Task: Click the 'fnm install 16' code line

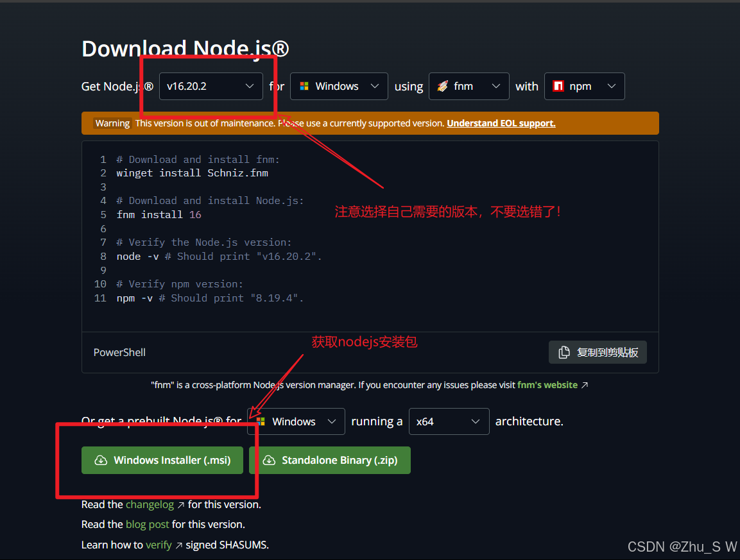Action: coord(159,215)
